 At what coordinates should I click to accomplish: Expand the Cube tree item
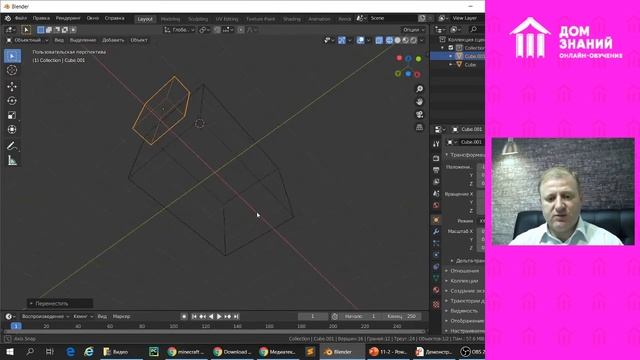(451, 64)
